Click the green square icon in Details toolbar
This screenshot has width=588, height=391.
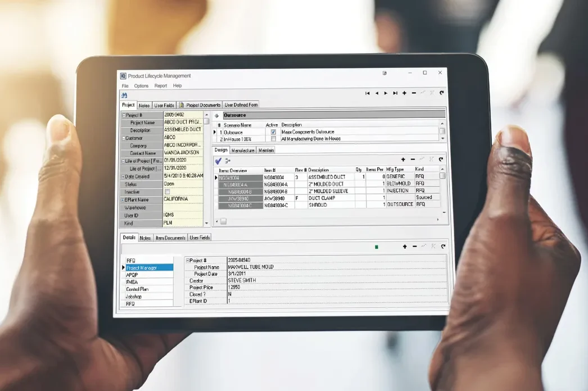click(x=377, y=247)
